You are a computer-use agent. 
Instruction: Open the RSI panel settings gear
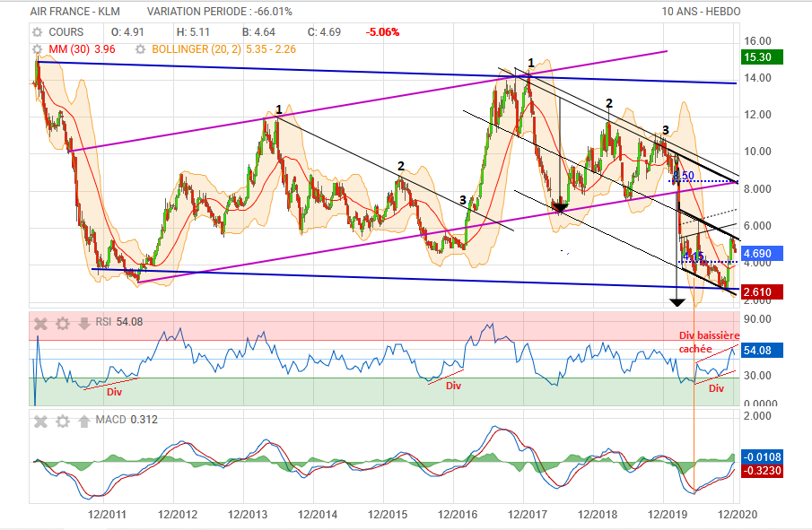click(63, 324)
